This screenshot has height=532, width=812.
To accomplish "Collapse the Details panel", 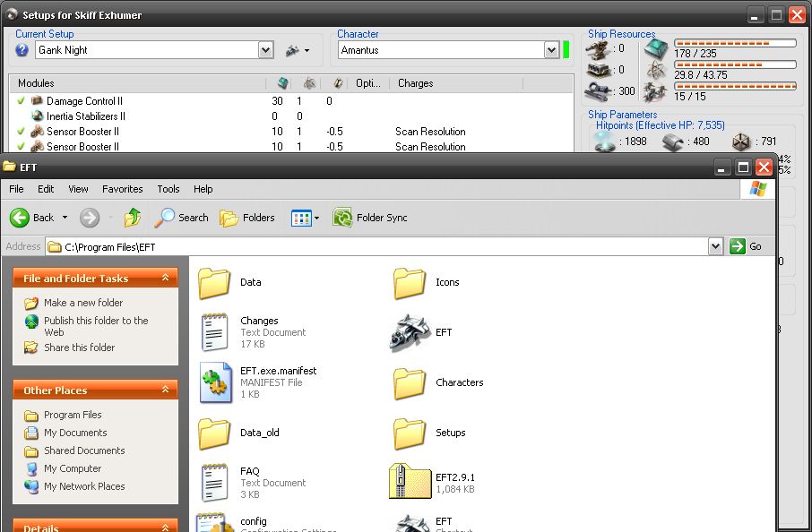I will point(165,528).
